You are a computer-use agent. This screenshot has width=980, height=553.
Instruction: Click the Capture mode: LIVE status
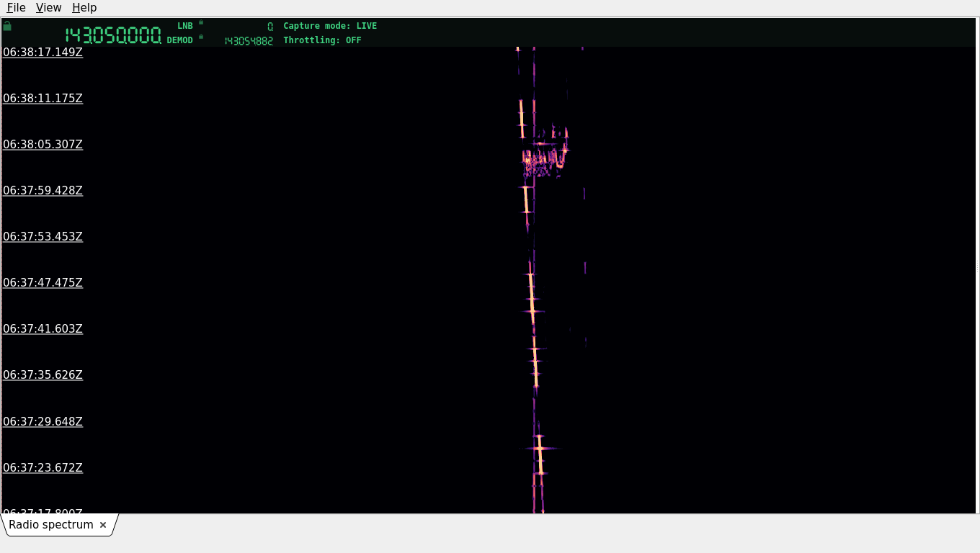(x=330, y=26)
